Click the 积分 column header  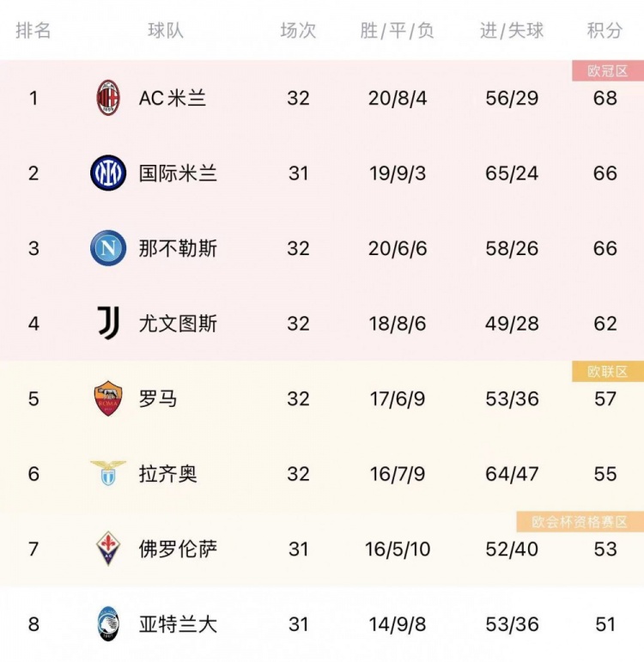[x=605, y=31]
